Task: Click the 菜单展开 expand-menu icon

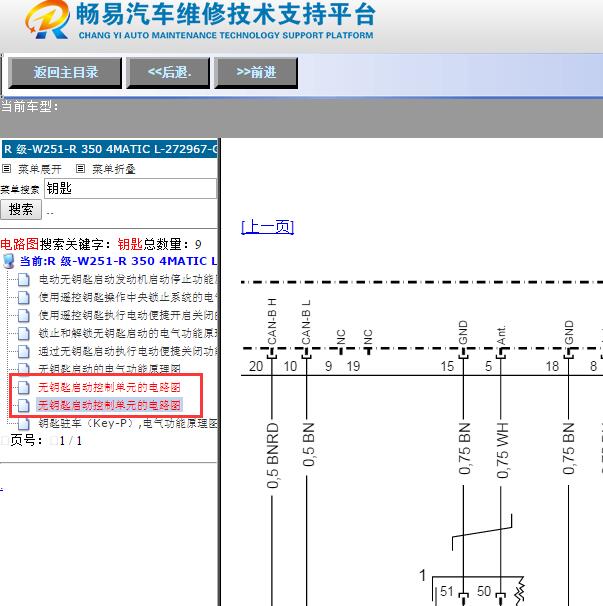Action: pyautogui.click(x=6, y=169)
